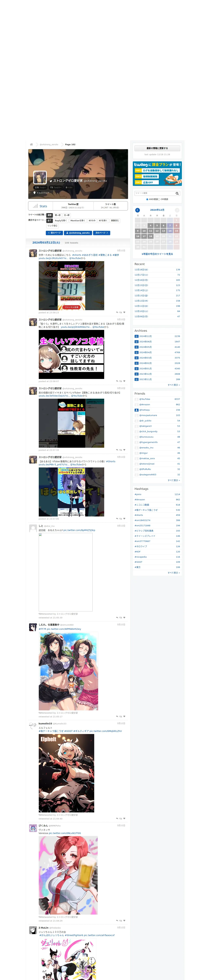
Task: Expand all Friends with すべて表示
Action: coord(174,481)
